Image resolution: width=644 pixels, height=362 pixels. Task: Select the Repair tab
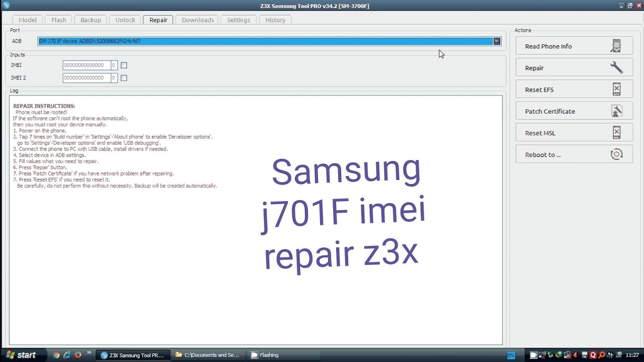click(x=158, y=20)
